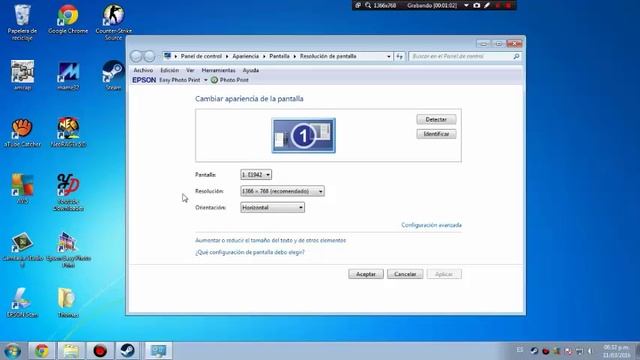
Task: Open the volume tray icon
Action: point(590,351)
